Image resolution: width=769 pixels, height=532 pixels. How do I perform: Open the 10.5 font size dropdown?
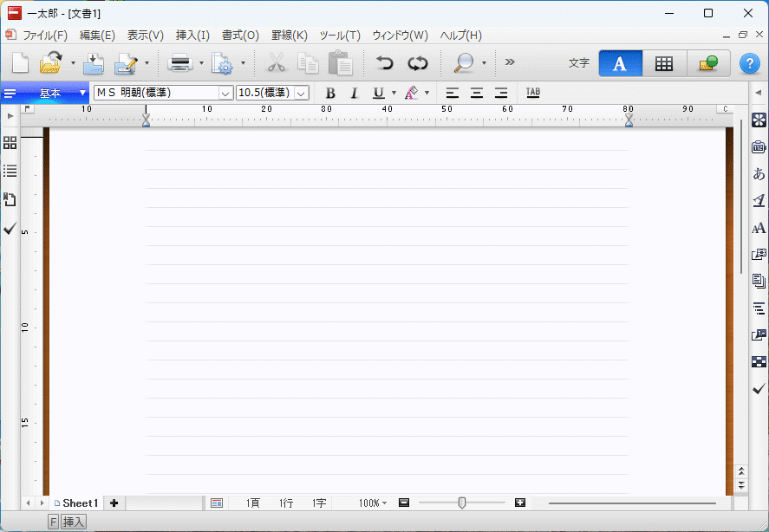click(x=301, y=93)
